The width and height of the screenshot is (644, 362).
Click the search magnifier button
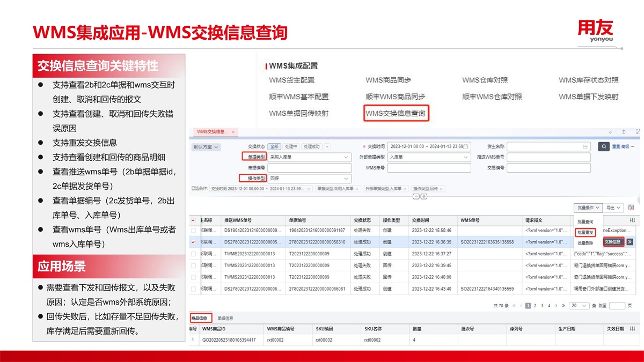(604, 146)
